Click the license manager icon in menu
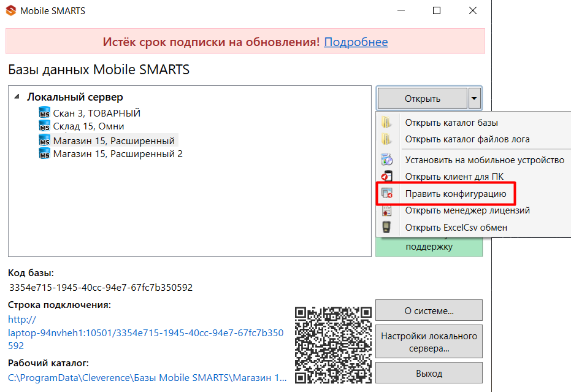The height and width of the screenshot is (392, 571). click(386, 210)
